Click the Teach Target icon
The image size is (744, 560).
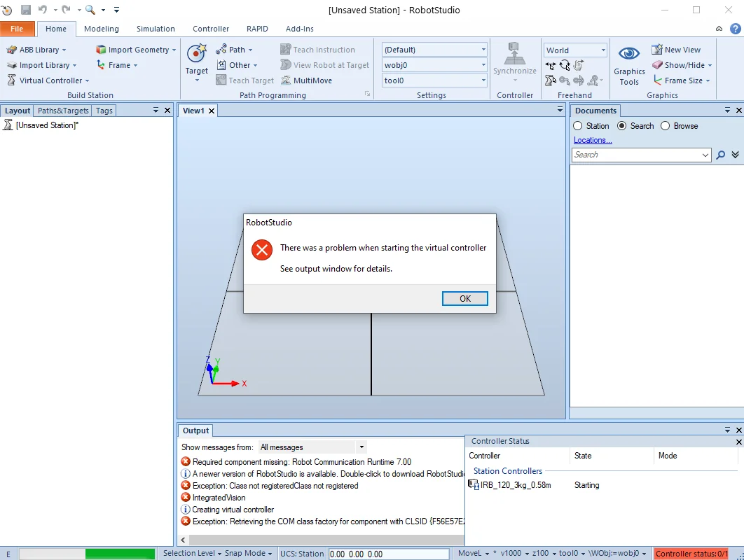(221, 80)
